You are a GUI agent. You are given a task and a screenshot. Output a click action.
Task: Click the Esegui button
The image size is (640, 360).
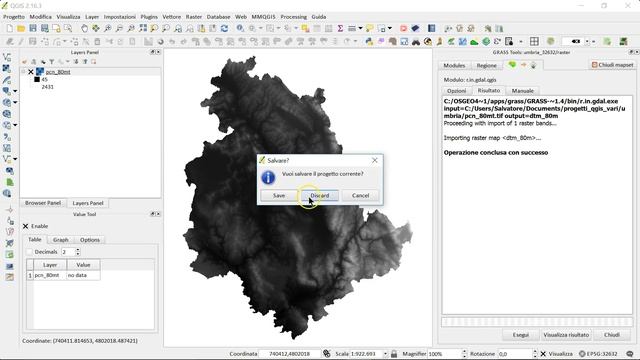521,335
